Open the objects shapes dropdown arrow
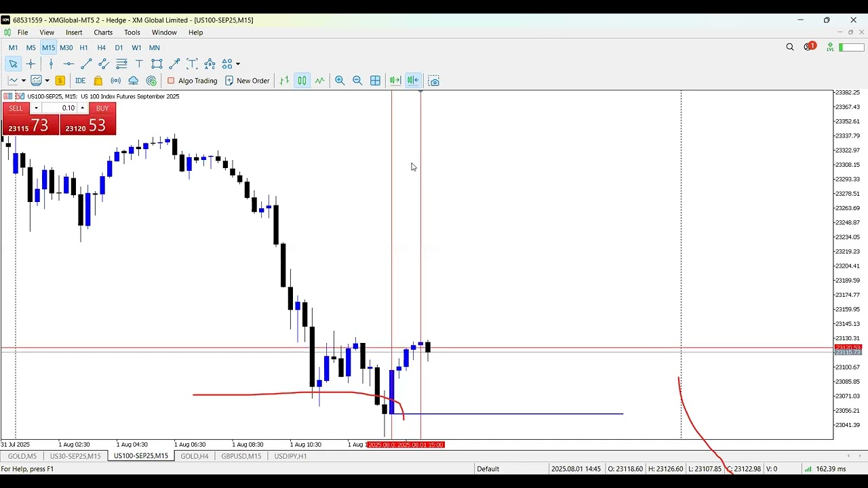Image resolution: width=868 pixels, height=488 pixels. [x=238, y=64]
